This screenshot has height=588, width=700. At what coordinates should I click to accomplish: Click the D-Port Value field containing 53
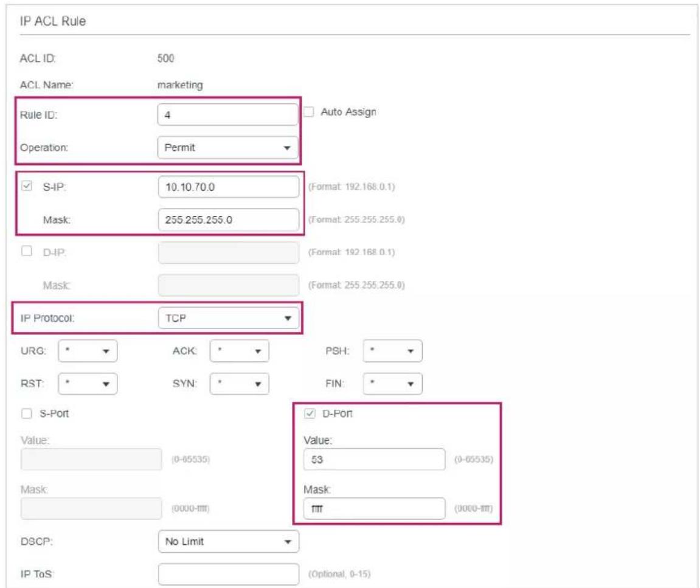[x=374, y=459]
